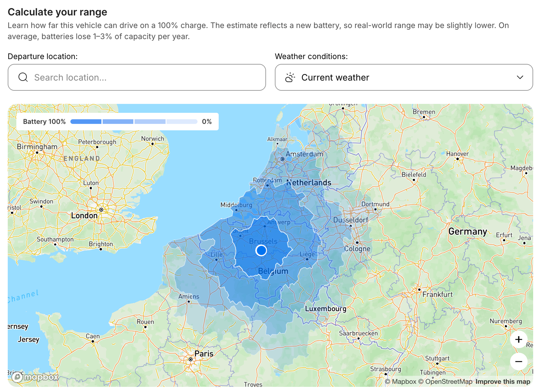The height and width of the screenshot is (392, 541).
Task: Click the Tübingen city label
Action: coord(433,372)
